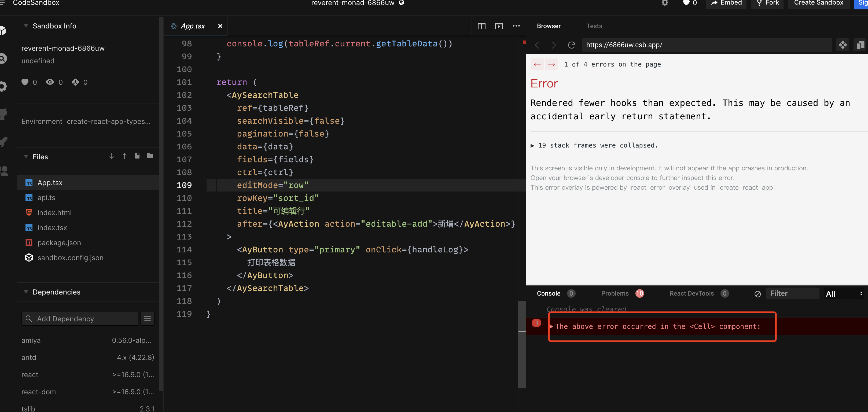Click the download arrow in the Files header
Image resolution: width=868 pixels, height=412 pixels.
(x=112, y=156)
